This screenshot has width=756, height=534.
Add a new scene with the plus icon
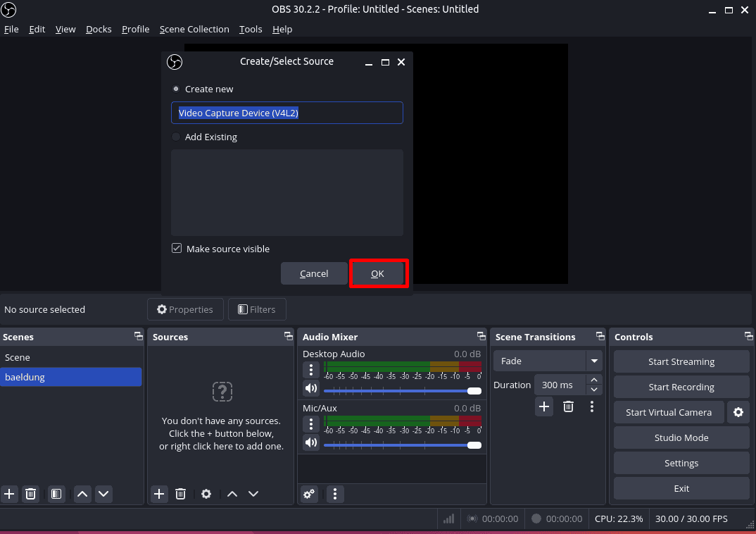pyautogui.click(x=9, y=494)
